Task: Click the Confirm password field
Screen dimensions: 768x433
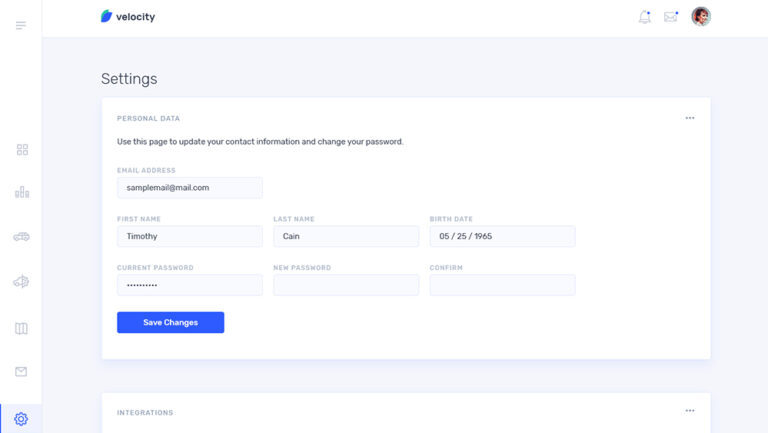Action: [502, 285]
